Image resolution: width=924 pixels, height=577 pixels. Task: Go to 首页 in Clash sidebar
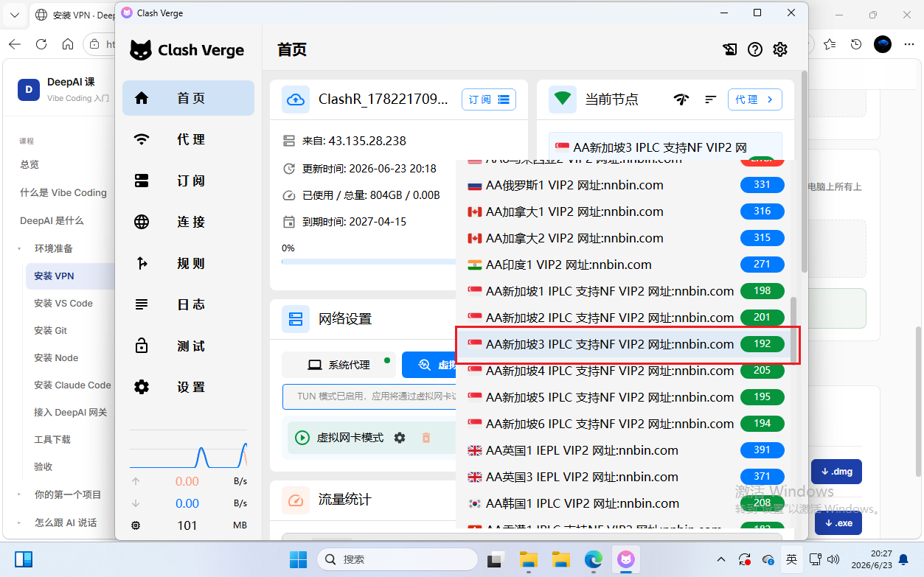tap(188, 98)
